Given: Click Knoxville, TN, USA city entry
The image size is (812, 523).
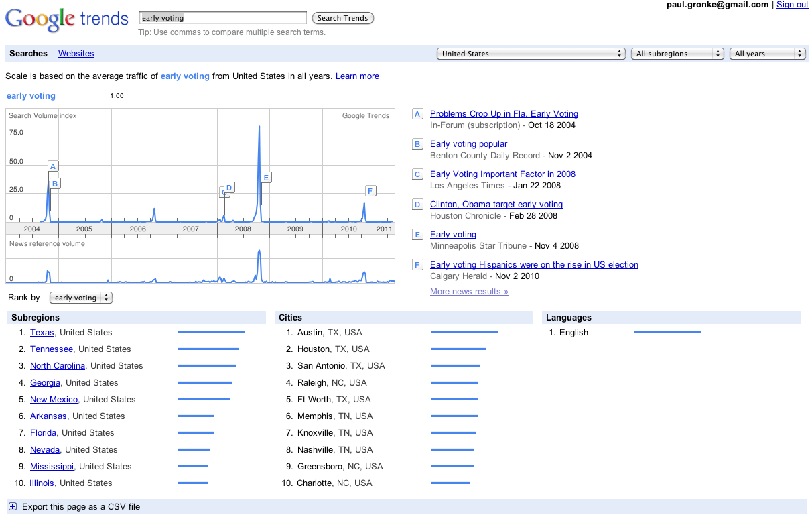Looking at the screenshot, I should point(335,433).
